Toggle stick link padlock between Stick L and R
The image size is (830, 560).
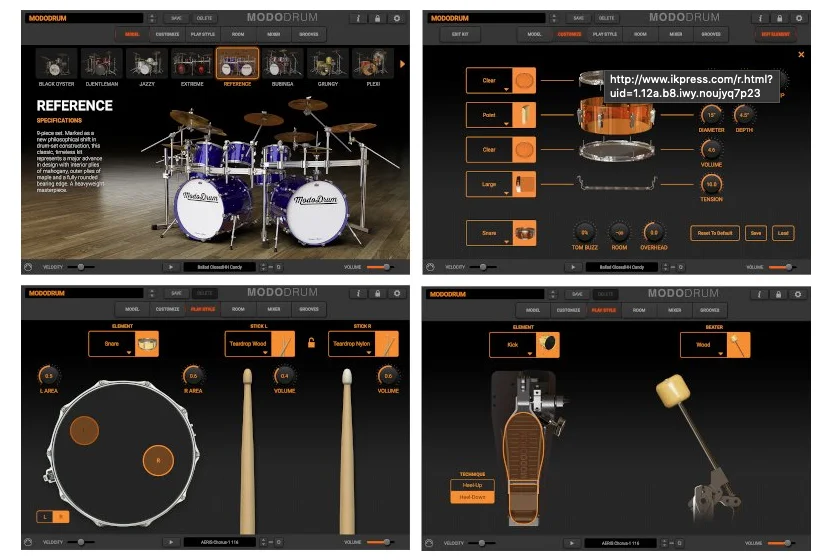pyautogui.click(x=311, y=343)
